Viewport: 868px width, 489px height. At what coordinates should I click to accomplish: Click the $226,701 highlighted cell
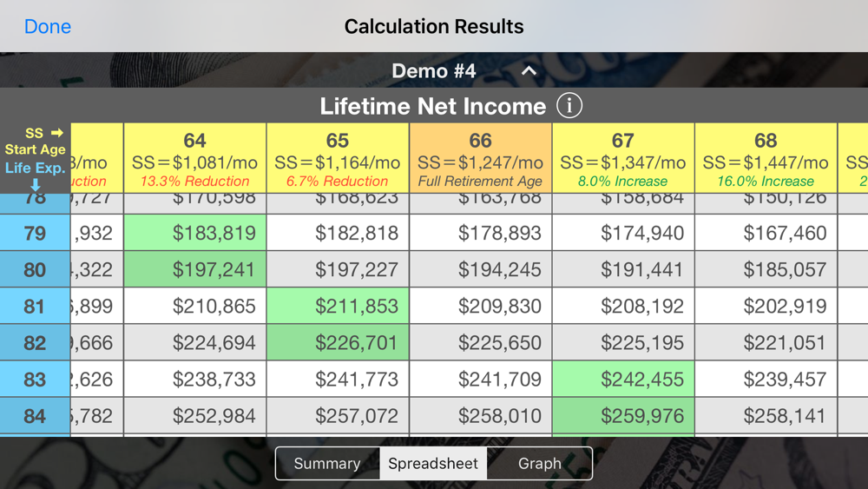338,342
